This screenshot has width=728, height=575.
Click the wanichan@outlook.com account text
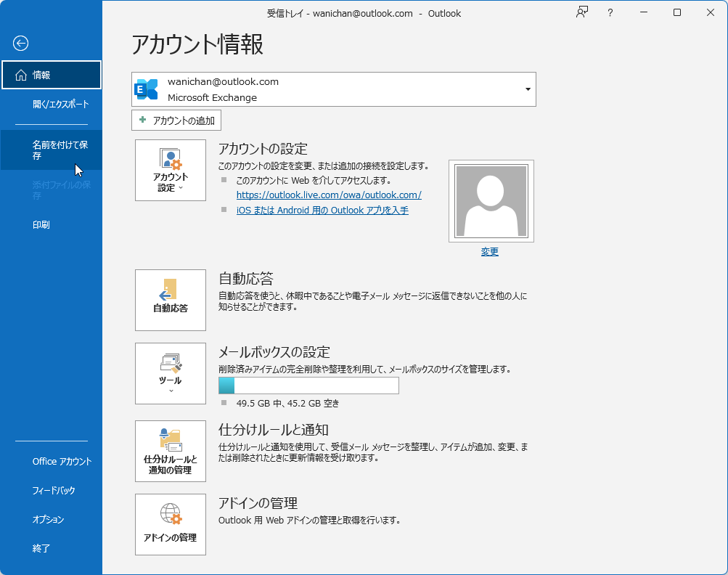[223, 82]
